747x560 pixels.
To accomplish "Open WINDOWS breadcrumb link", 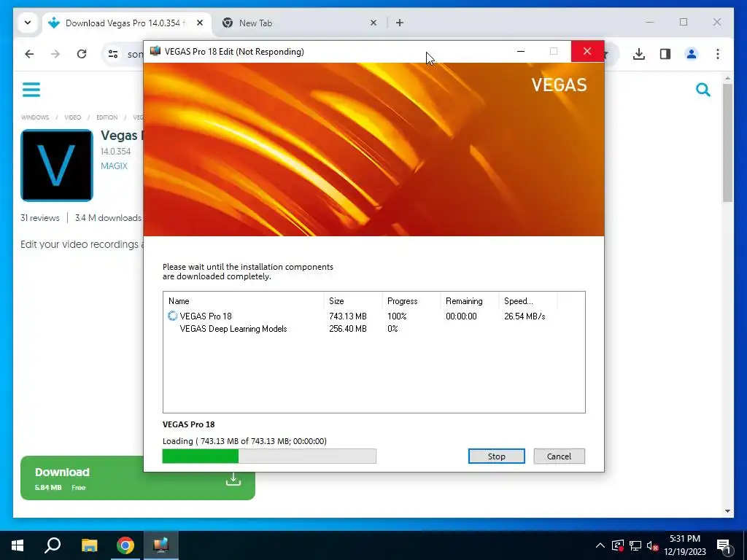I will (35, 117).
